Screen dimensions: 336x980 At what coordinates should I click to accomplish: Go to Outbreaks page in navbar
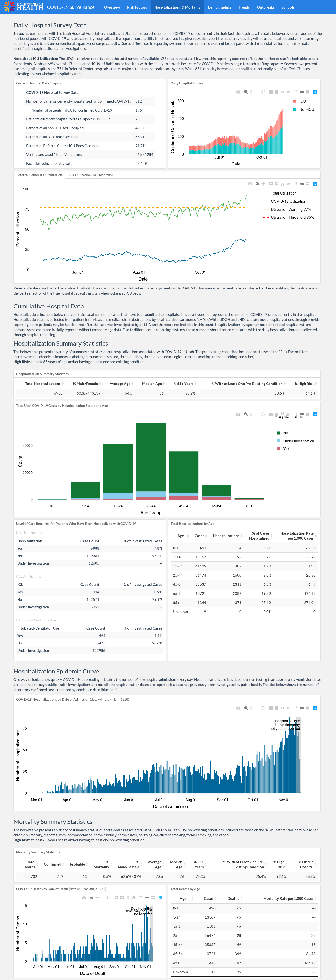pyautogui.click(x=266, y=7)
